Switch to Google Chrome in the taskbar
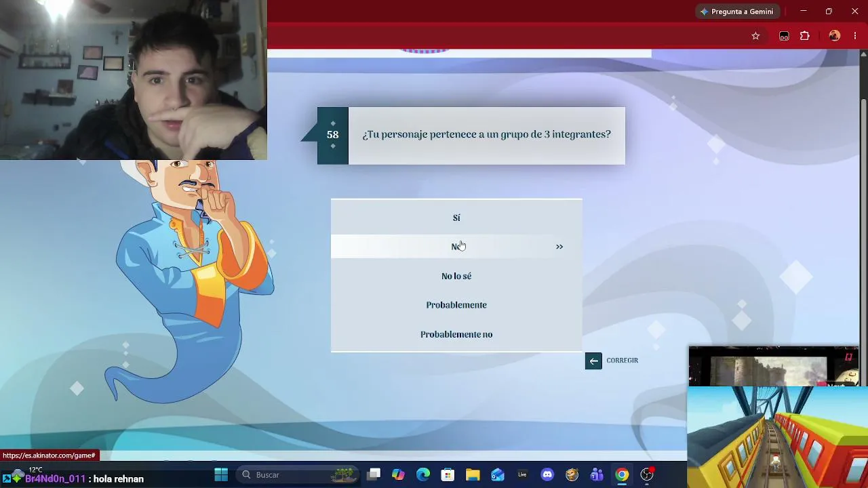 622,474
